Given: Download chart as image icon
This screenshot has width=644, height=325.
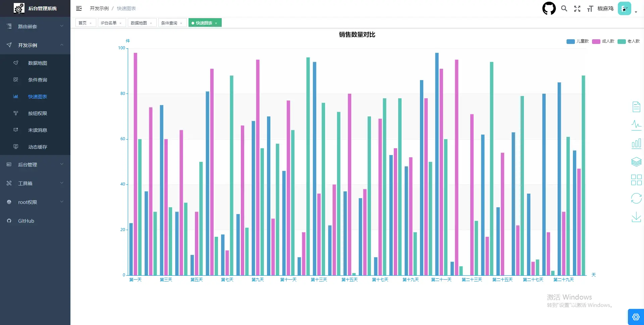Looking at the screenshot, I should click(x=636, y=217).
